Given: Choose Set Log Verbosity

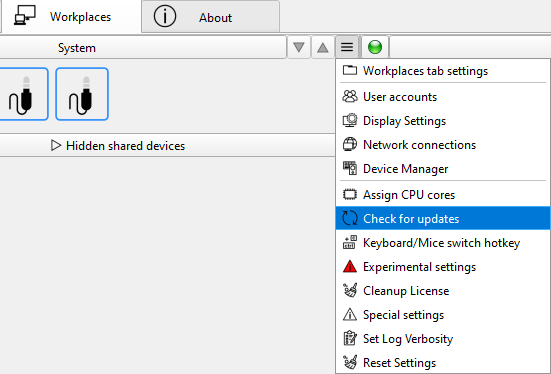Looking at the screenshot, I should (443, 338).
